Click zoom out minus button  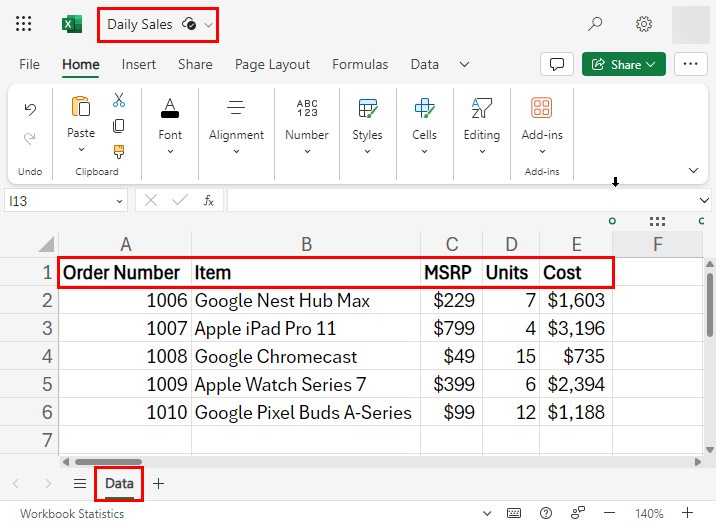[x=609, y=513]
